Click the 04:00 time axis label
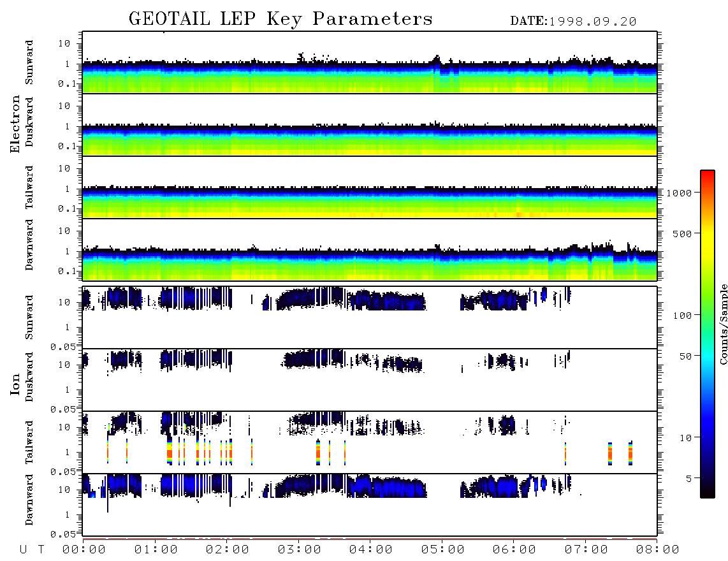This screenshot has width=728, height=561. tap(371, 550)
